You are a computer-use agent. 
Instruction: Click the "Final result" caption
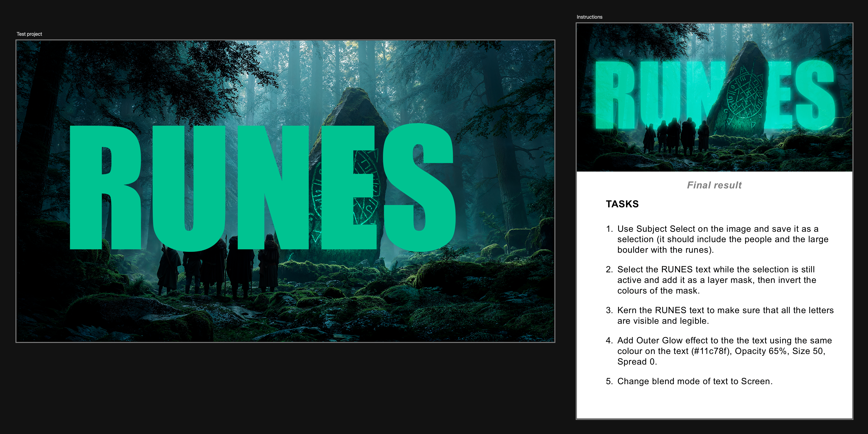click(714, 185)
